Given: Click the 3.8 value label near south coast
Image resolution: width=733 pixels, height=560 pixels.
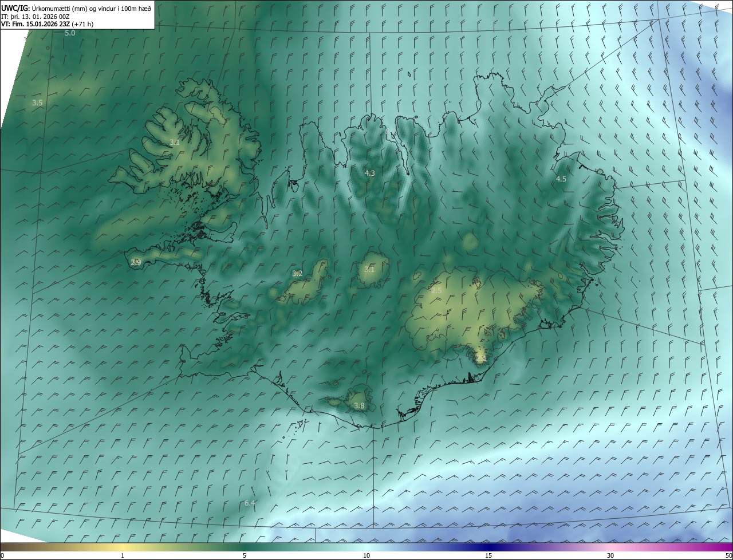Looking at the screenshot, I should [359, 406].
